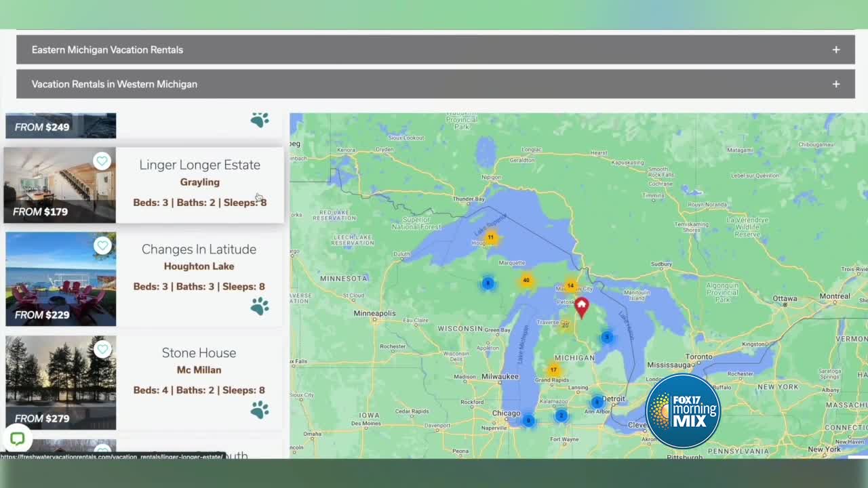This screenshot has height=488, width=868.
Task: Open the chat widget icon
Action: tap(17, 439)
